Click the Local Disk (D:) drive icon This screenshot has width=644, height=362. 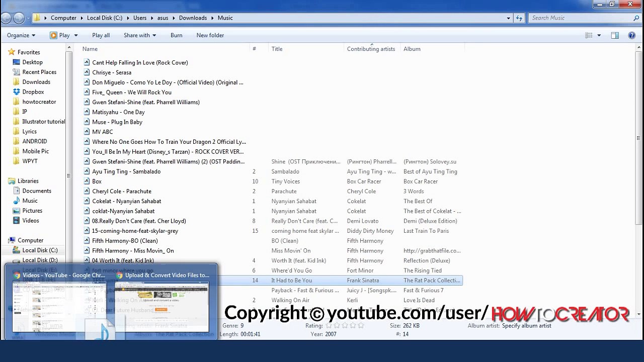coord(16,260)
